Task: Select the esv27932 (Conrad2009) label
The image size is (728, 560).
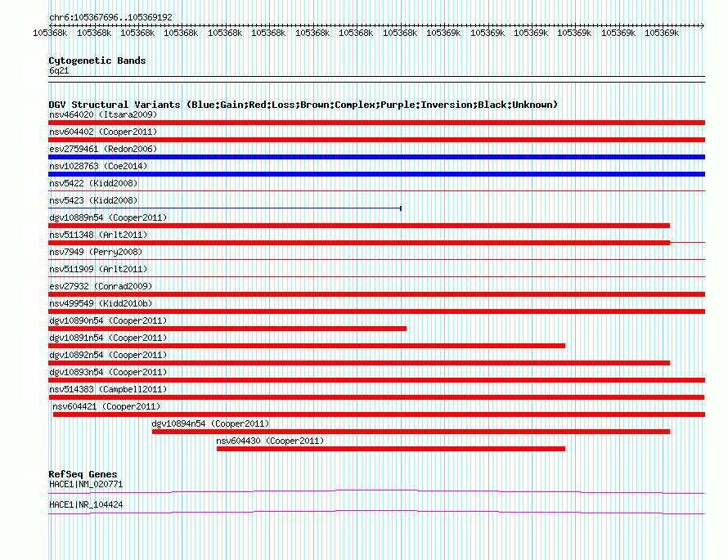Action: click(x=101, y=286)
